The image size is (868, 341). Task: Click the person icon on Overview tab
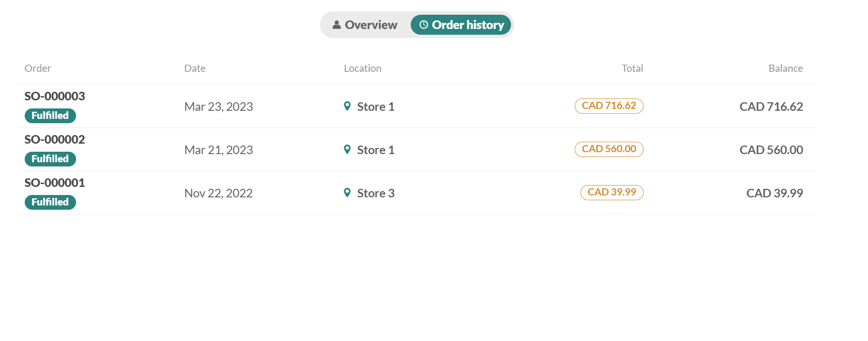337,24
